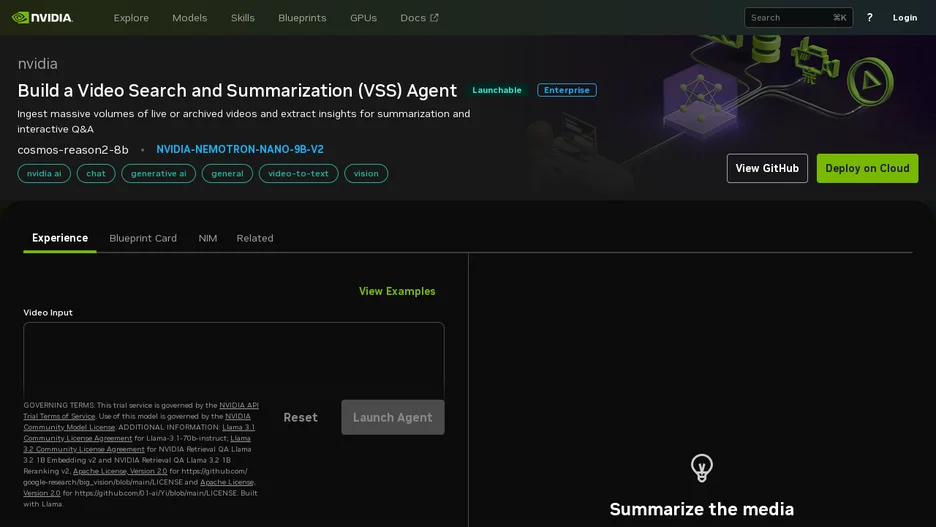
Task: Open the Explore menu item
Action: [131, 18]
